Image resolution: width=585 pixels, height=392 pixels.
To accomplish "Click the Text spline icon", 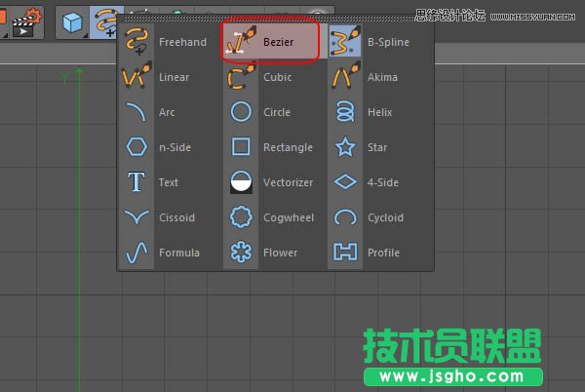I will click(136, 182).
